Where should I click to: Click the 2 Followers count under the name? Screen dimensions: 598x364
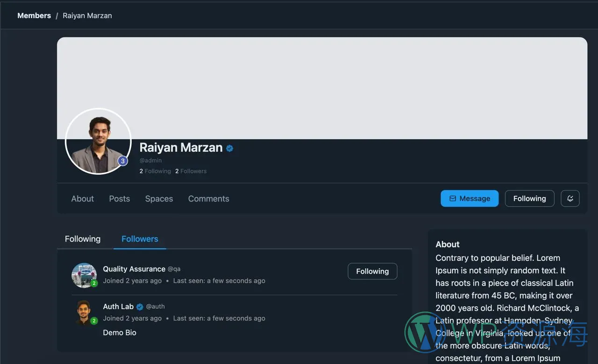pos(191,171)
